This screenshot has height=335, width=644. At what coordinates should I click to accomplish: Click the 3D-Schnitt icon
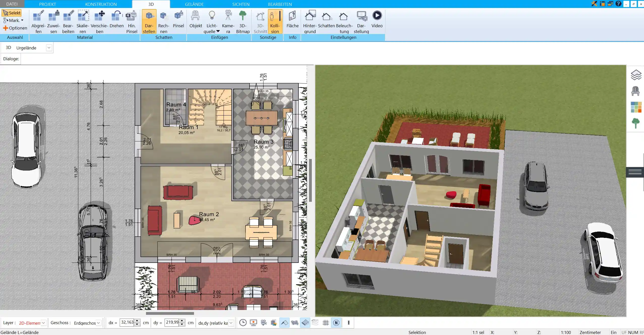pos(260,22)
